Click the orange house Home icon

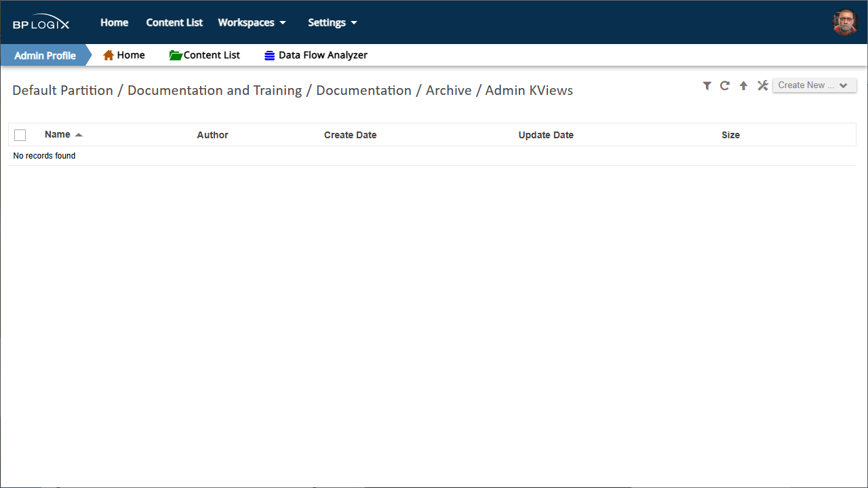tap(108, 56)
